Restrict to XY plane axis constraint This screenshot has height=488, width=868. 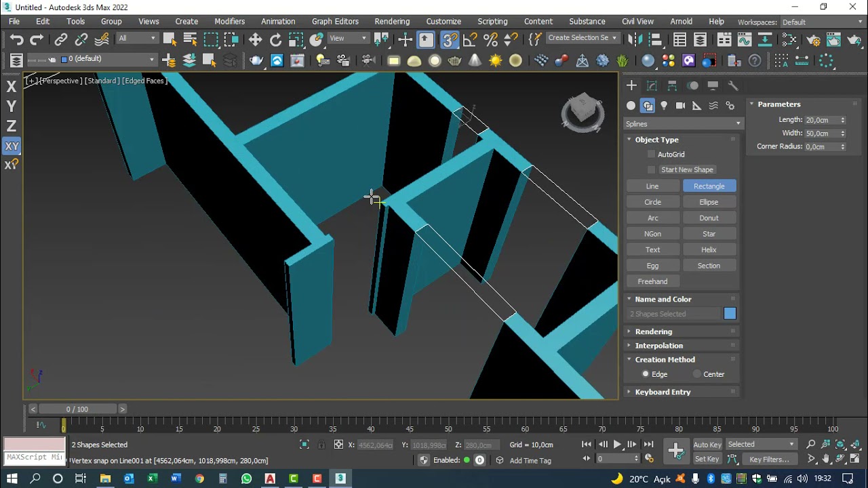tap(12, 146)
